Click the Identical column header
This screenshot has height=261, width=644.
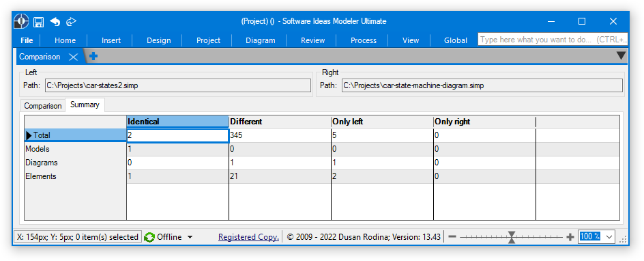(x=177, y=122)
